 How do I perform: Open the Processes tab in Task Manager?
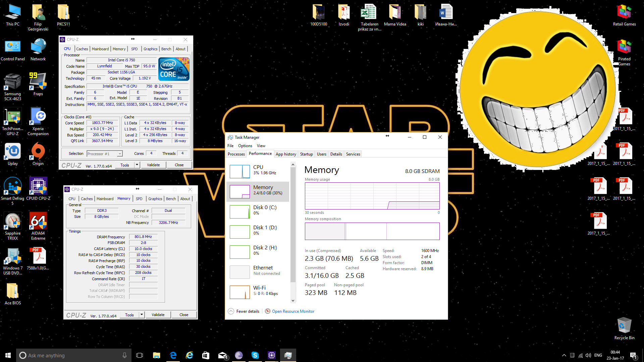pos(236,154)
